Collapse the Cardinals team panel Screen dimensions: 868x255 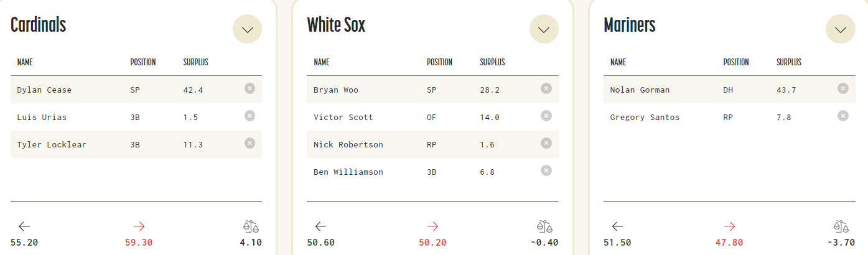tap(247, 29)
